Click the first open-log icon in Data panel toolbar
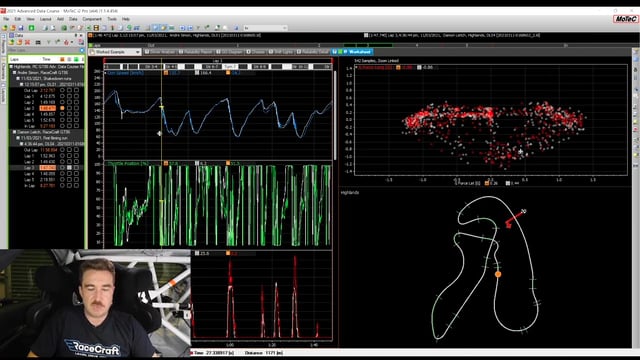Image resolution: width=640 pixels, height=360 pixels. (11, 42)
